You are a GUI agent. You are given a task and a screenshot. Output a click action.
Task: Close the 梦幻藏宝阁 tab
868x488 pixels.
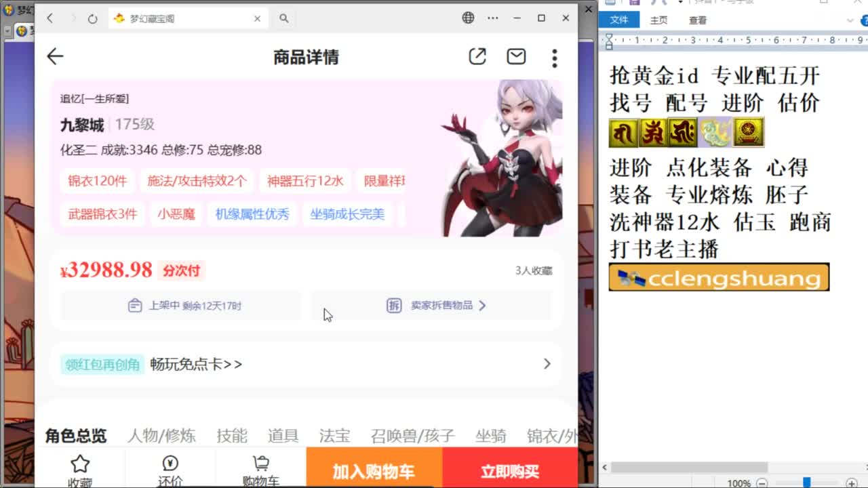point(257,18)
